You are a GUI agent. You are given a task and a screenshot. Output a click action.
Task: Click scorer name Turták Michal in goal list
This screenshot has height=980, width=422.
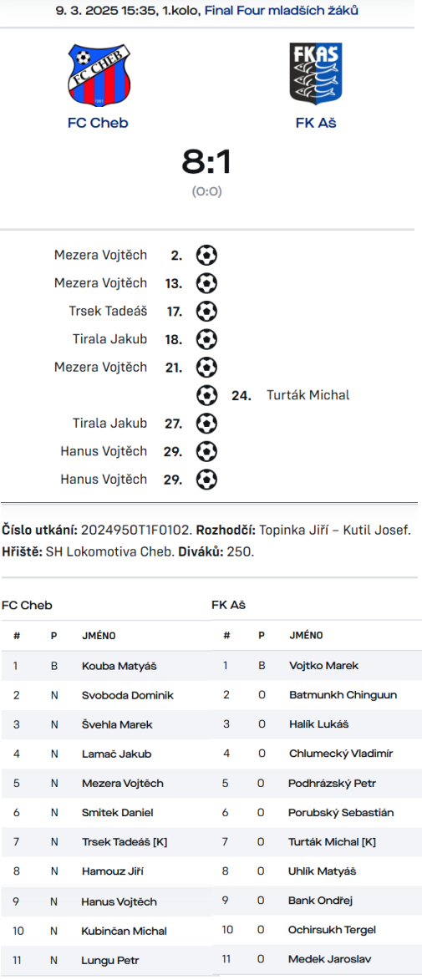tap(308, 395)
